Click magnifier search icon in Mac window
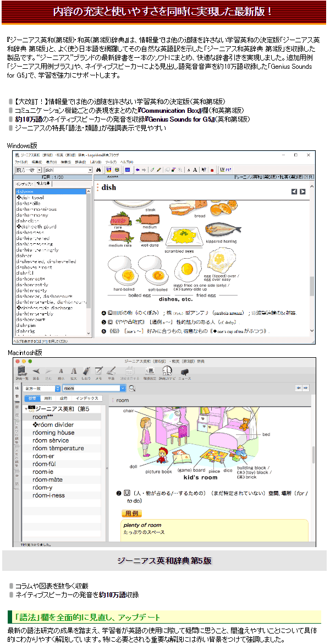330x644 pixels. click(133, 388)
